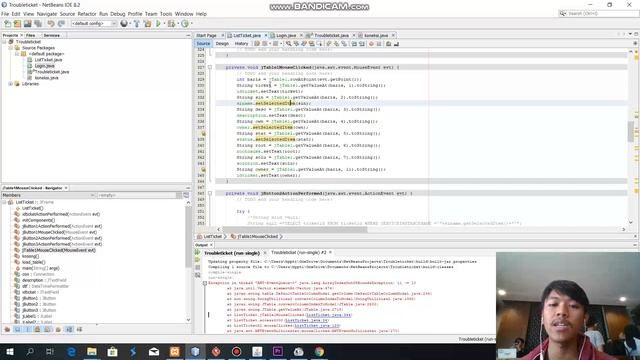This screenshot has width=640, height=360.
Task: Collapse the Source Packages node
Action: 11,48
